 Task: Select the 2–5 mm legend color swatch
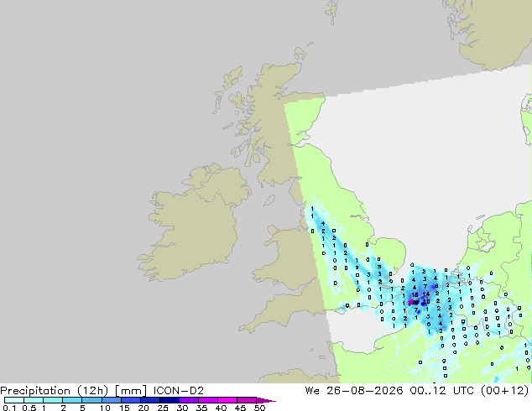pos(72,400)
